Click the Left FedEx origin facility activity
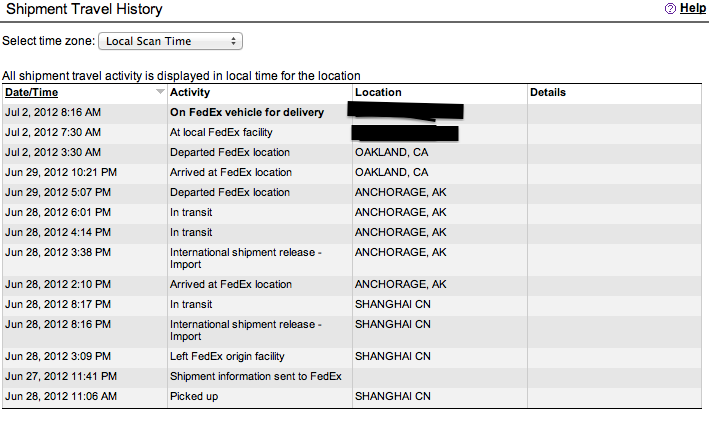Image resolution: width=709 pixels, height=421 pixels. pos(227,356)
